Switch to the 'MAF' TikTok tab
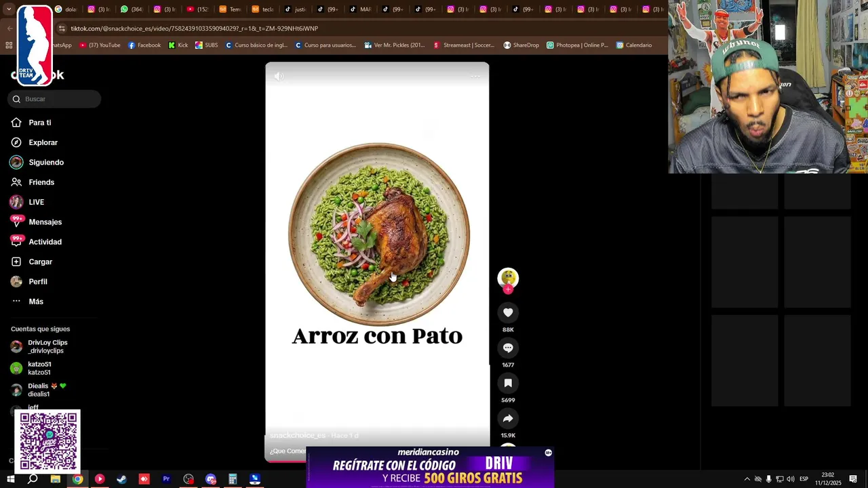The image size is (868, 488). tap(361, 9)
